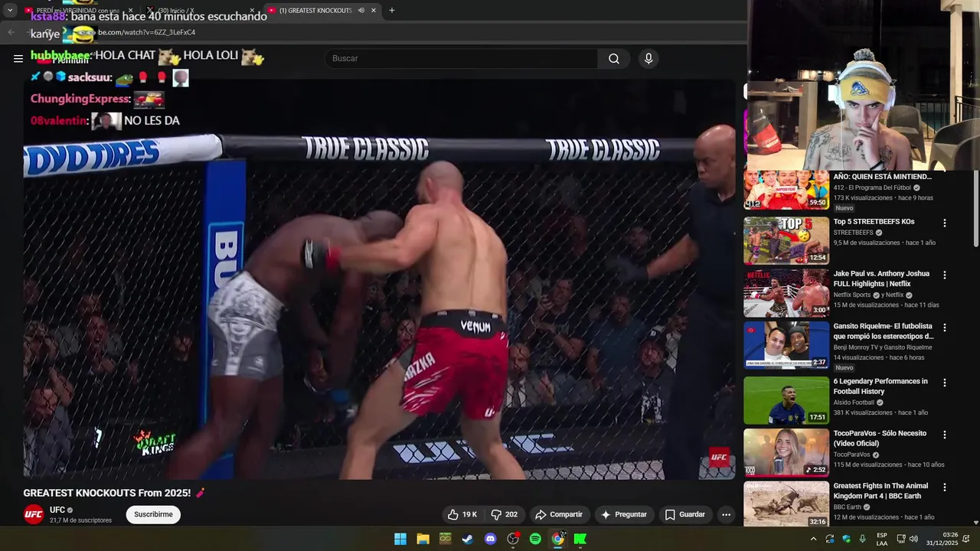
Task: Open the Gansito Riquelme video thumbnail
Action: coord(786,345)
